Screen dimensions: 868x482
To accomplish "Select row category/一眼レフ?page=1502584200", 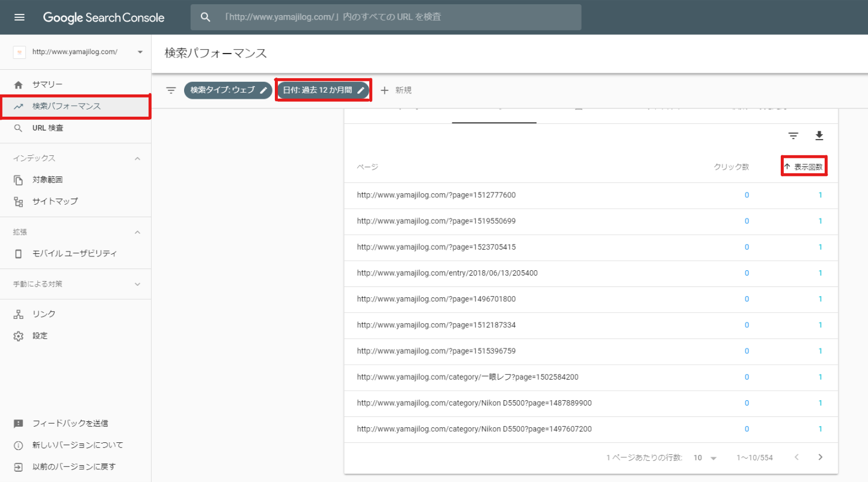I will coord(590,377).
